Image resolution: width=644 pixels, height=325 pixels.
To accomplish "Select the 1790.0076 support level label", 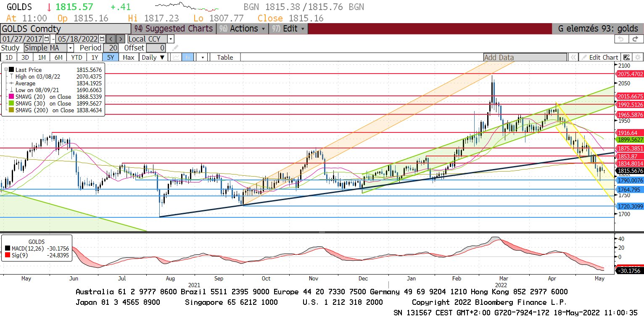I will (630, 180).
